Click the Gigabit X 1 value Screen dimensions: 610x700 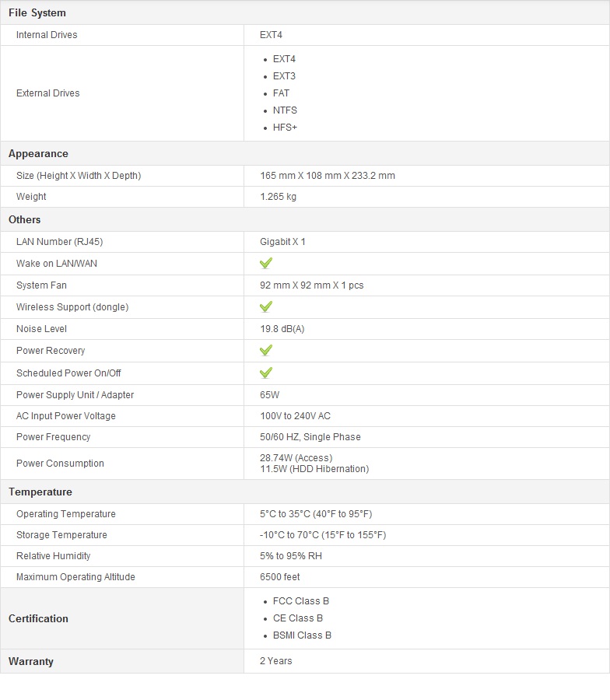[x=282, y=242]
